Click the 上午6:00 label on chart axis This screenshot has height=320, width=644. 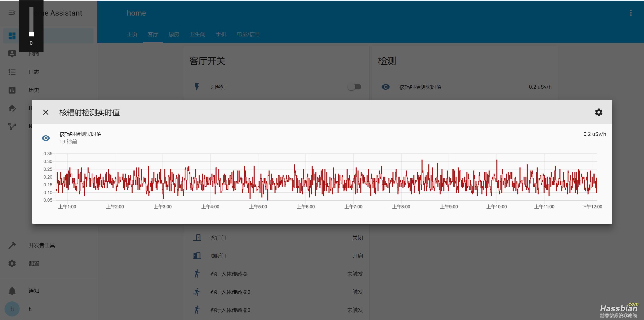tap(306, 207)
